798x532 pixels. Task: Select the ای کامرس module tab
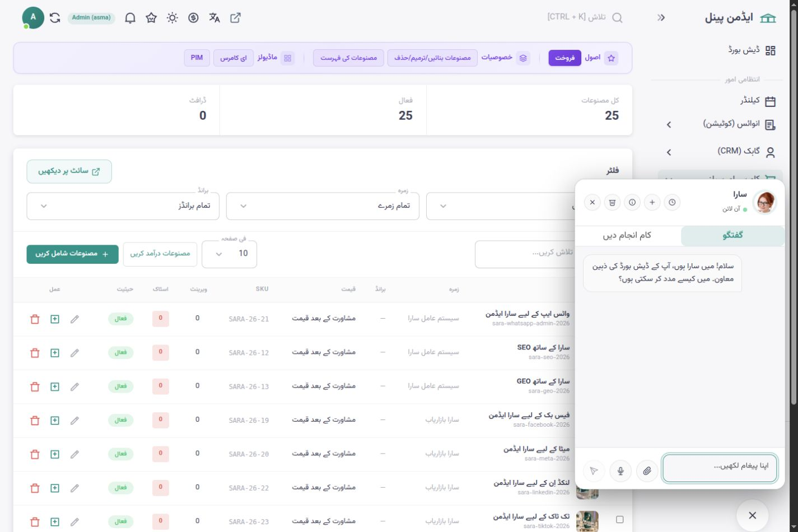point(234,58)
